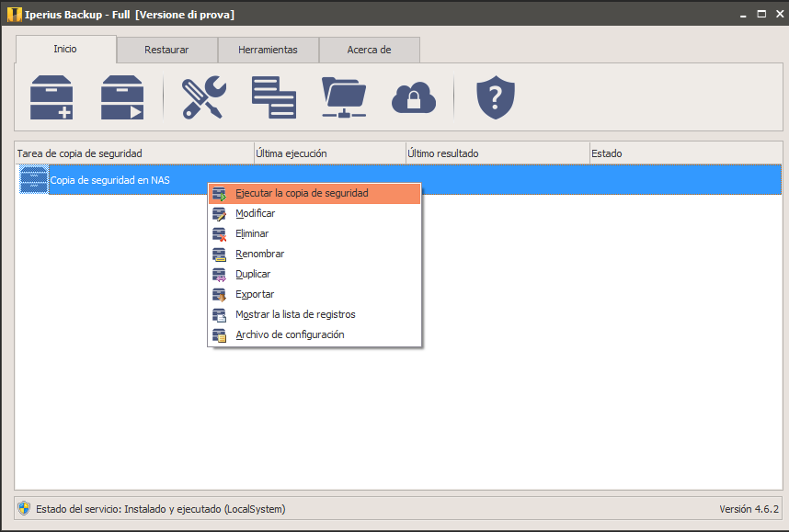Choose Ejecutar la copia de seguridad
Image resolution: width=789 pixels, height=532 pixels.
click(314, 194)
